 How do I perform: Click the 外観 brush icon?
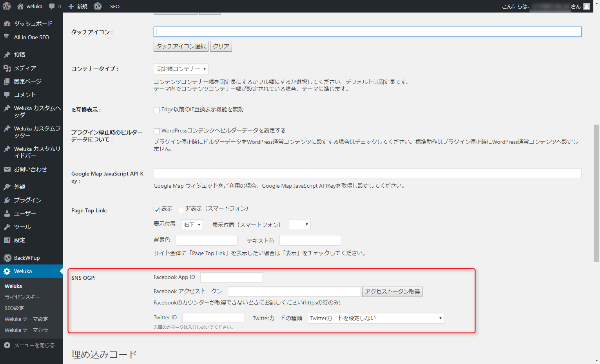[7, 187]
